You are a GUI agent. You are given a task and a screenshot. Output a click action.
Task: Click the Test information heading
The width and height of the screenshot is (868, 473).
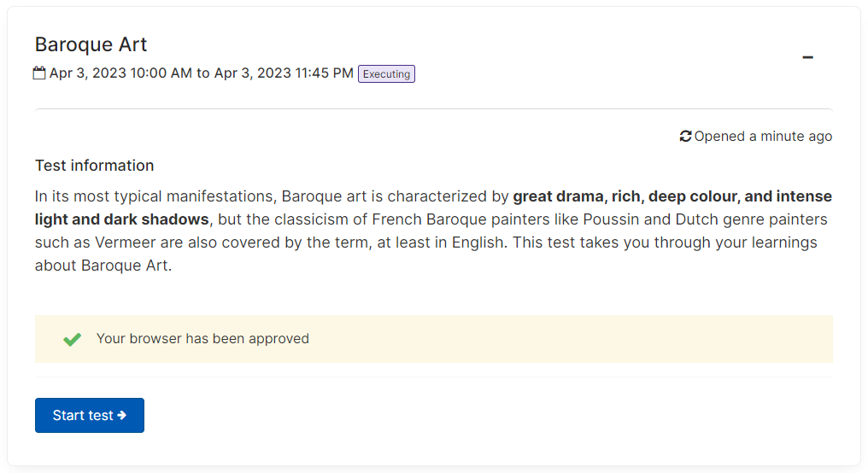click(x=95, y=166)
